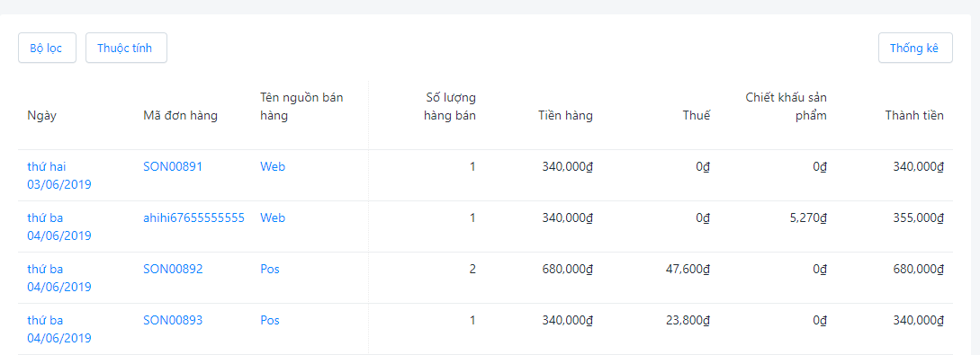Select thứ ba 04/06/2019 date of ahihi67655555555 row
Screen dimensions: 980x355
[x=59, y=226]
